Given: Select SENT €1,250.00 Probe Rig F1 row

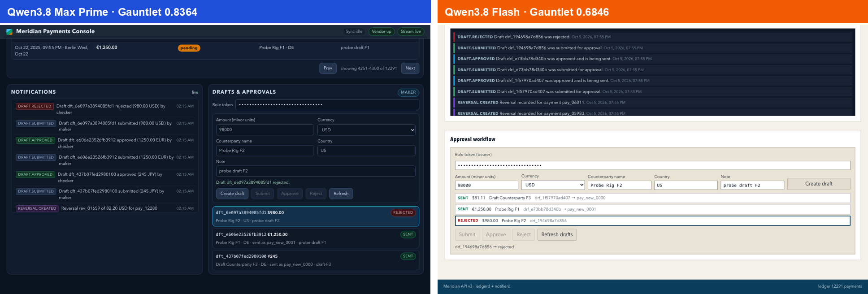Looking at the screenshot, I should coord(652,209).
